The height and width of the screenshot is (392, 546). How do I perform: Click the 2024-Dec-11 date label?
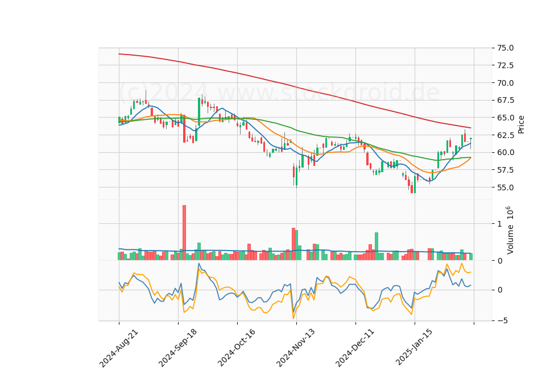pos(355,348)
